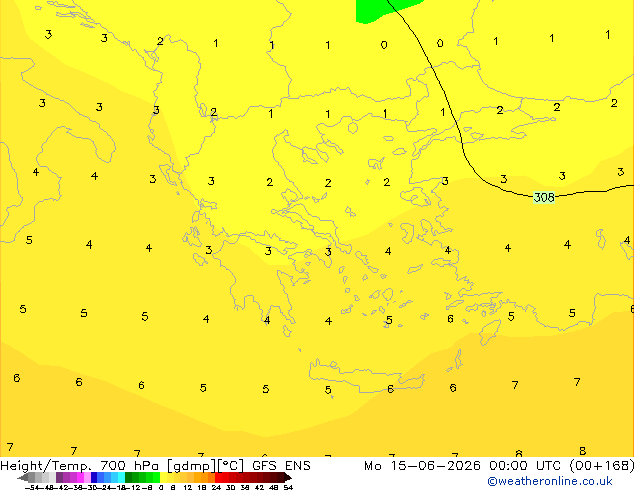Pick the dark blue -30°C legend swatch
Screen dimensions: 634x490
click(x=94, y=477)
